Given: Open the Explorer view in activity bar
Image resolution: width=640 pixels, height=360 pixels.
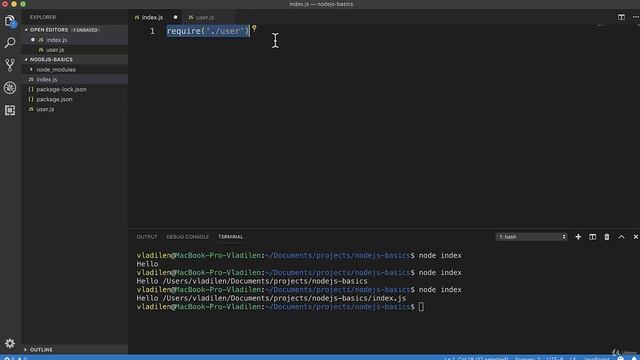Looking at the screenshot, I should coord(10,21).
